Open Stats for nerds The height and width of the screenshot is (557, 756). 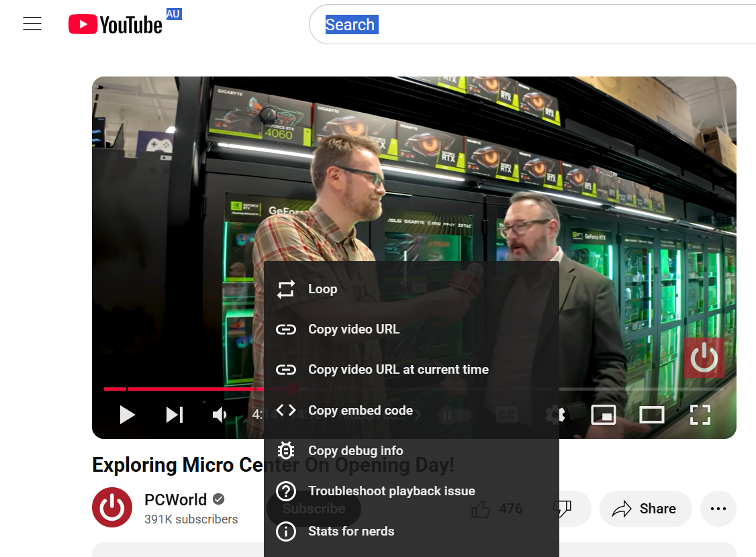[412, 531]
